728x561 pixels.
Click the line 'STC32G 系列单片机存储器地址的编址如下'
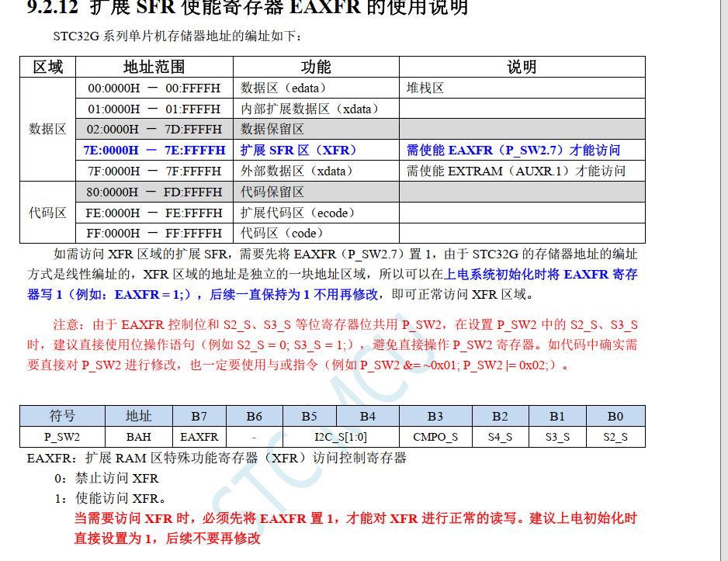176,36
